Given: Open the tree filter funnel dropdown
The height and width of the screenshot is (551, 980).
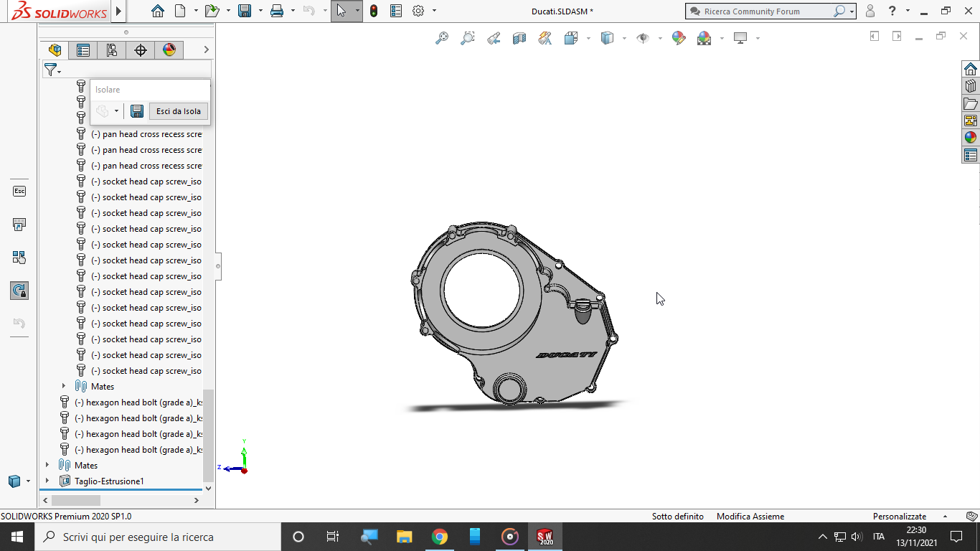Looking at the screenshot, I should click(52, 70).
